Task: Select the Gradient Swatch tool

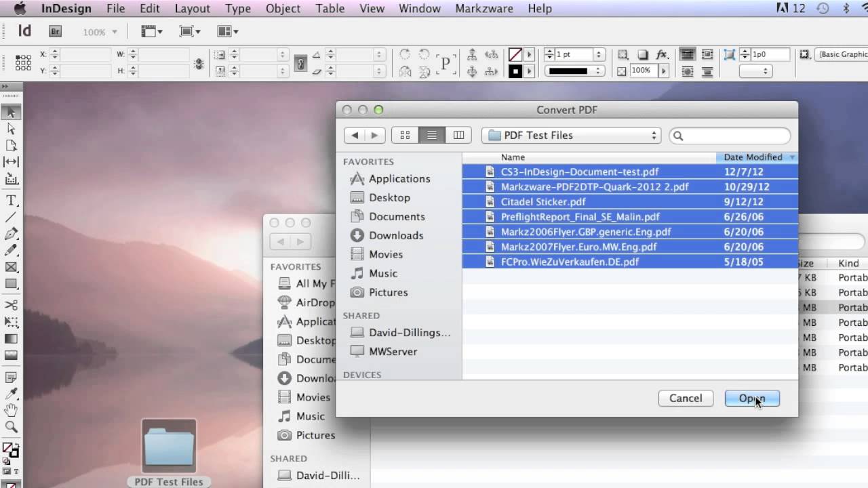Action: pos(11,339)
